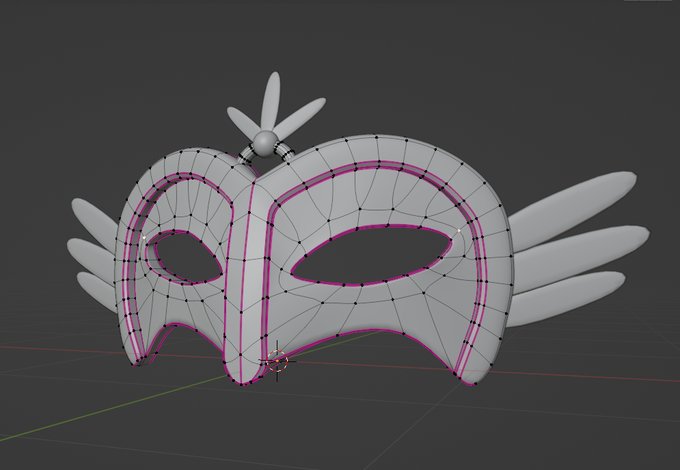
Task: Click the upright center feather above the sphere
Action: (x=271, y=101)
